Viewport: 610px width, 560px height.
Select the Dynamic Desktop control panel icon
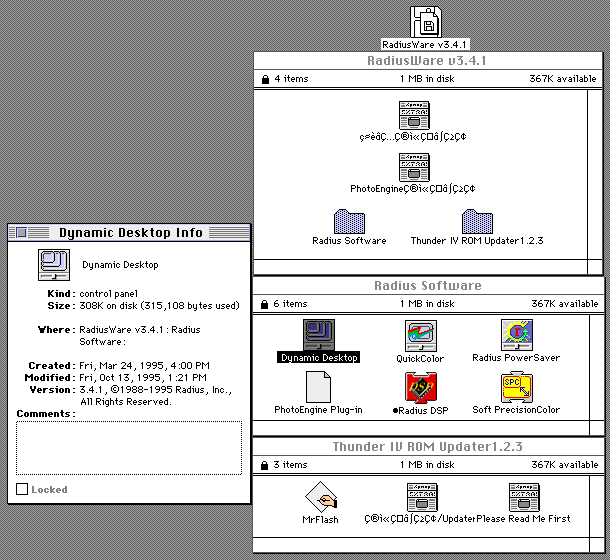tap(319, 335)
